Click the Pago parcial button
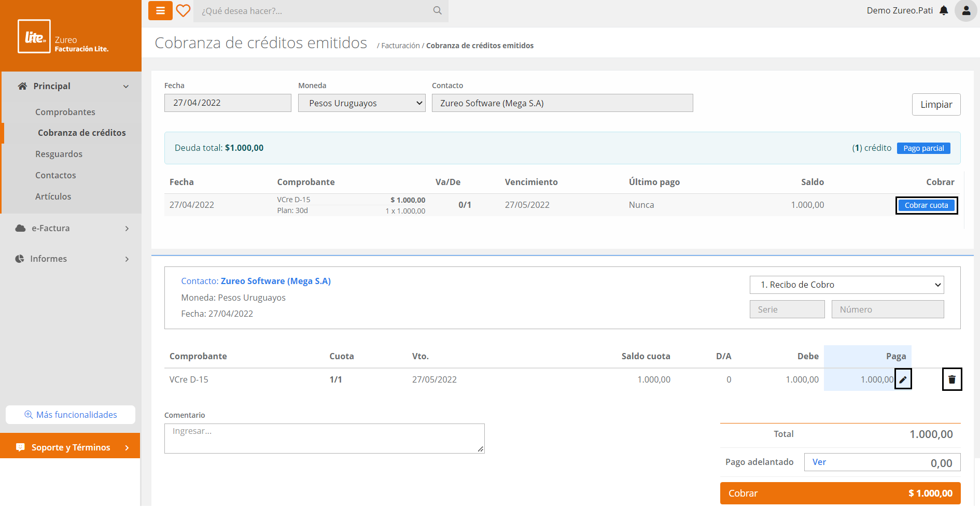The height and width of the screenshot is (508, 980). pyautogui.click(x=923, y=148)
